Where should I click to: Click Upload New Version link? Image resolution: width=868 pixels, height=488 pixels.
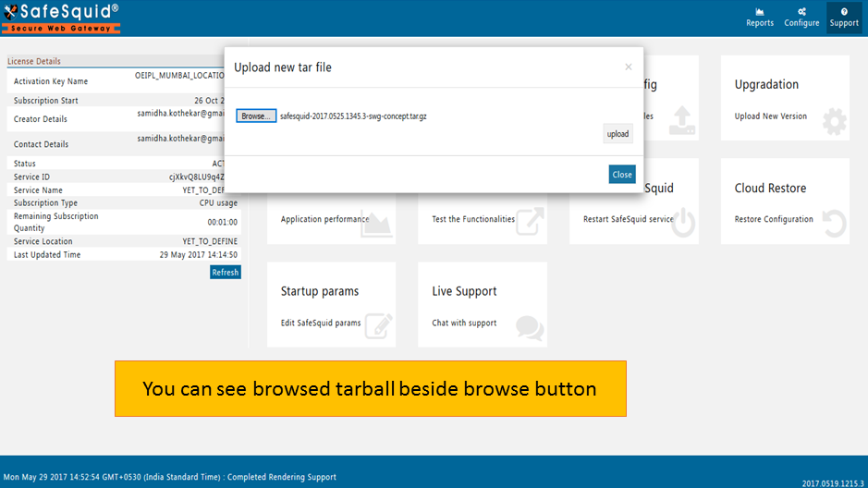(770, 116)
